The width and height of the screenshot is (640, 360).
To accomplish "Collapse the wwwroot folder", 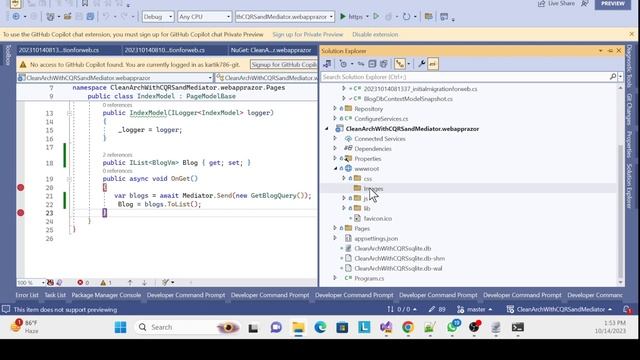I will [336, 169].
